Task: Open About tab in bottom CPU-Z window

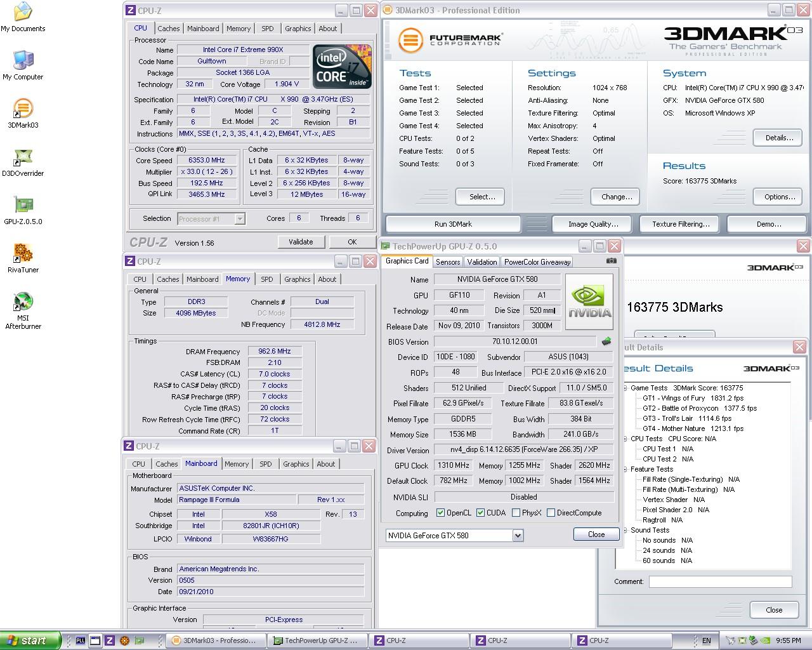Action: point(326,464)
